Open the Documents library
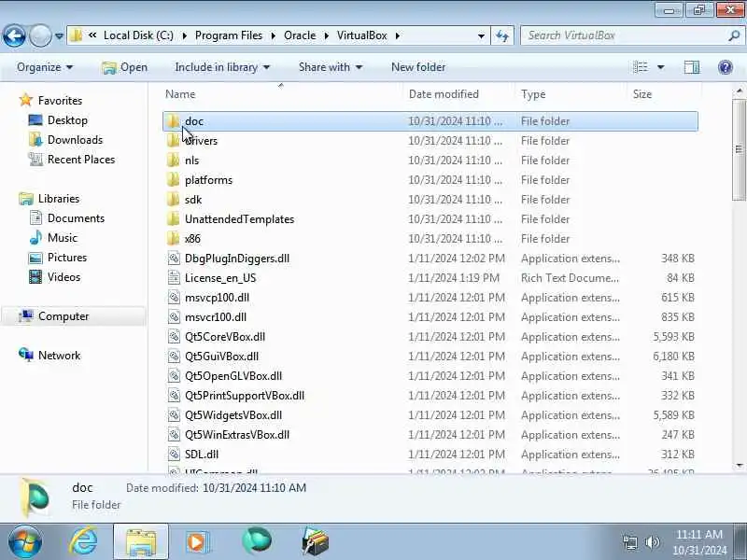The height and width of the screenshot is (560, 747). (x=76, y=218)
